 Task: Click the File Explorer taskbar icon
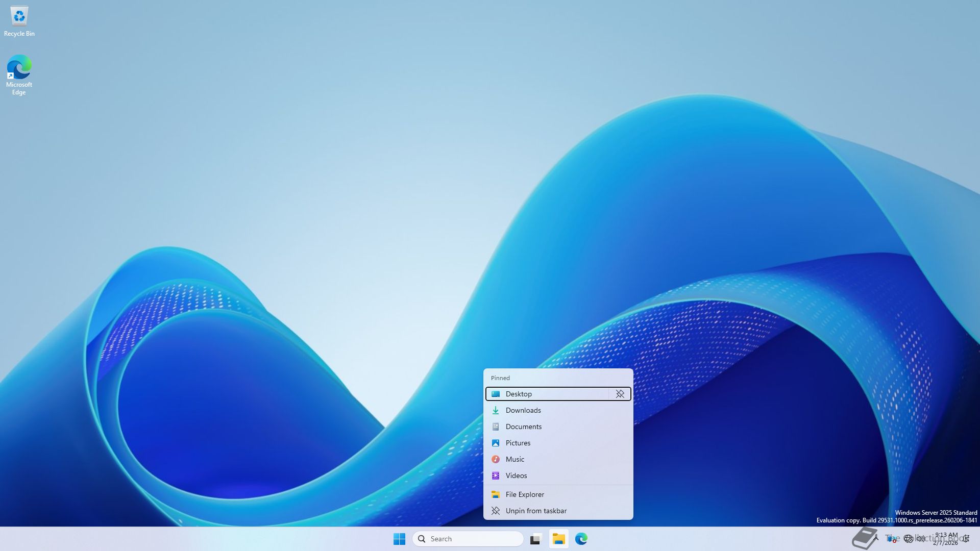(558, 539)
